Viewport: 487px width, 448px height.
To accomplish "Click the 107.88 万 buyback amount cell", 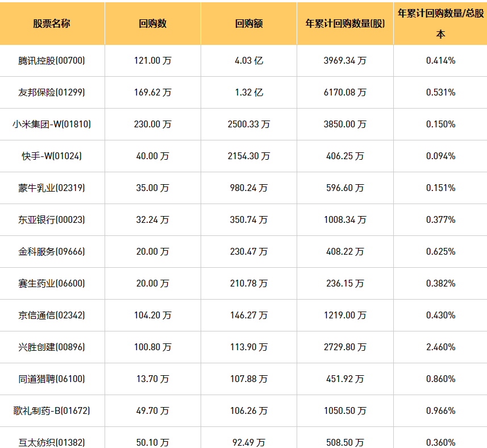I will tap(249, 379).
